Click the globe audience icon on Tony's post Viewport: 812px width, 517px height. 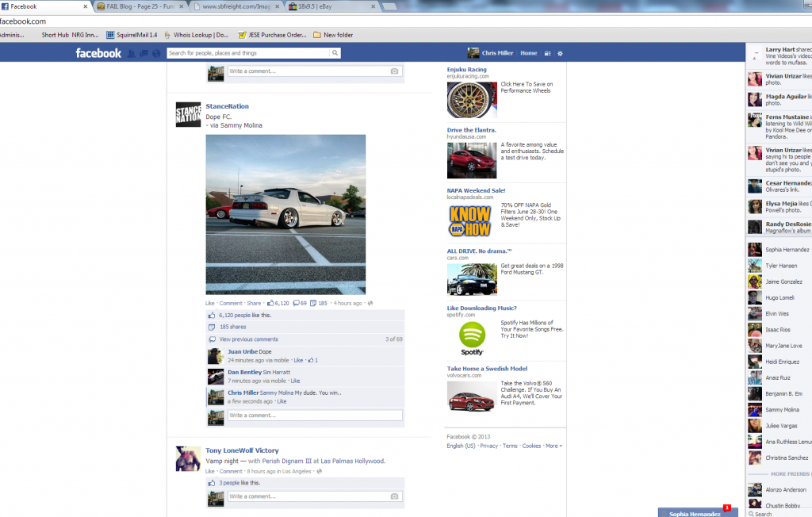319,472
